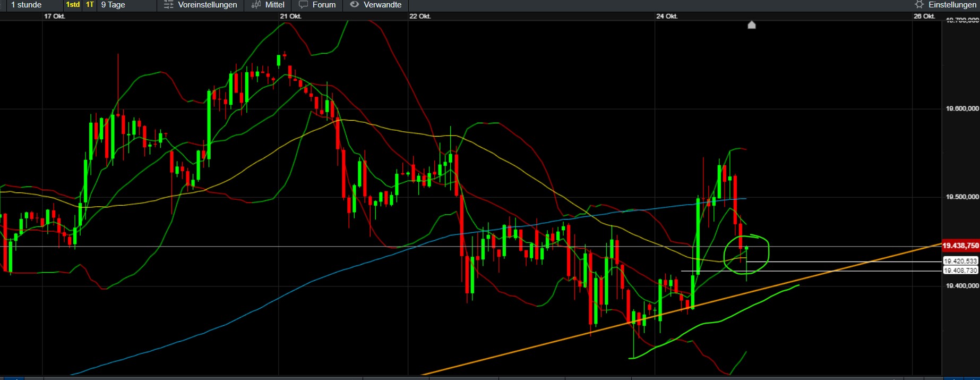Image resolution: width=980 pixels, height=380 pixels.
Task: Click the 19.400,000 price axis value
Action: pyautogui.click(x=962, y=285)
